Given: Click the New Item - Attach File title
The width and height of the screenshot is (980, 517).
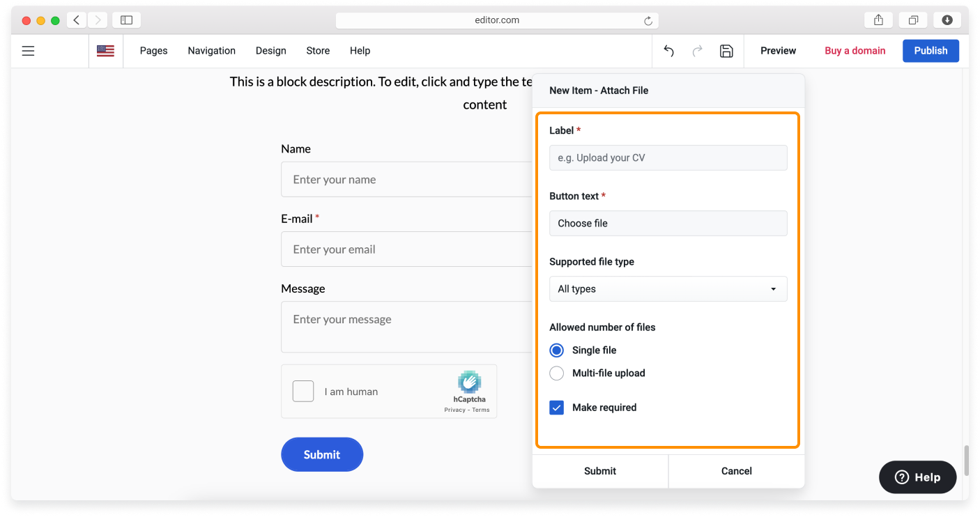Looking at the screenshot, I should click(x=599, y=91).
